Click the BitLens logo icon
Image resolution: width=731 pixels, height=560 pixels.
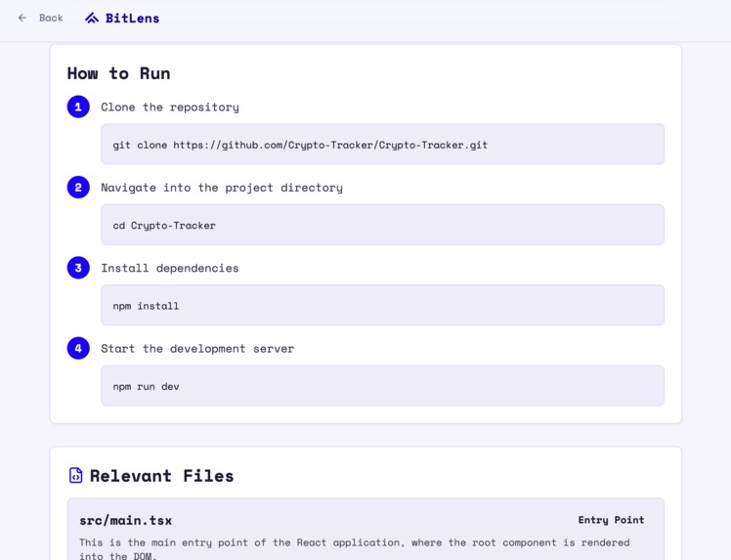click(x=92, y=19)
